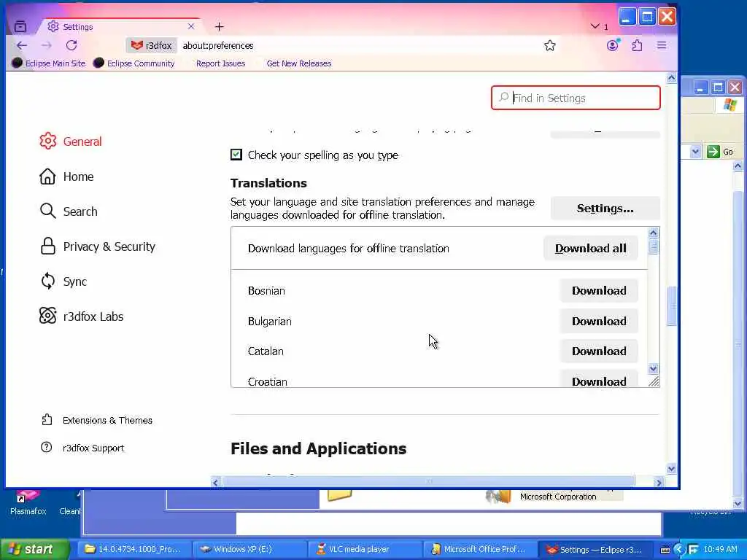Click the Files and Applications heading
The image size is (747, 560).
(318, 448)
